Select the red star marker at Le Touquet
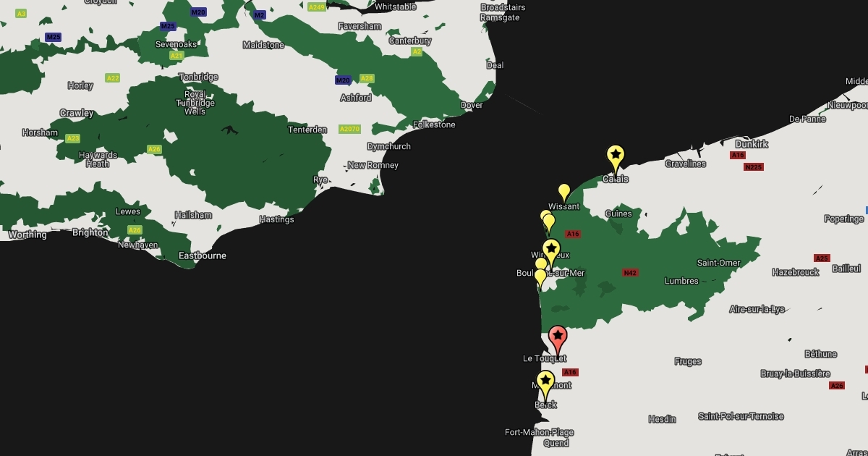Image resolution: width=868 pixels, height=456 pixels. tap(557, 337)
